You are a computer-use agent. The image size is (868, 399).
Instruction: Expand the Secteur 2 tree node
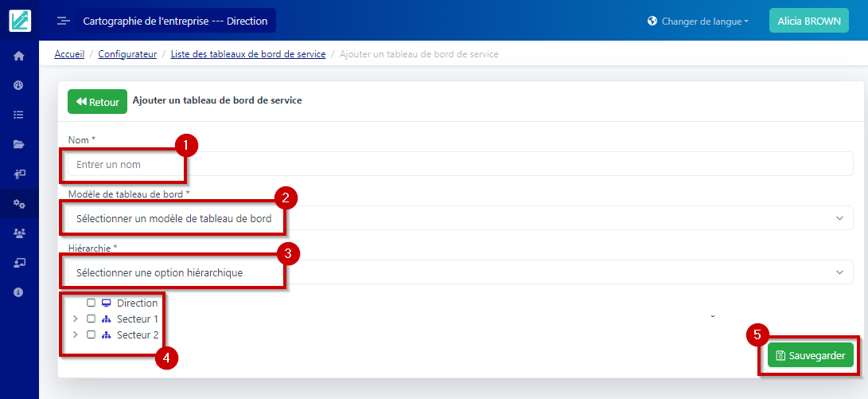(x=76, y=334)
